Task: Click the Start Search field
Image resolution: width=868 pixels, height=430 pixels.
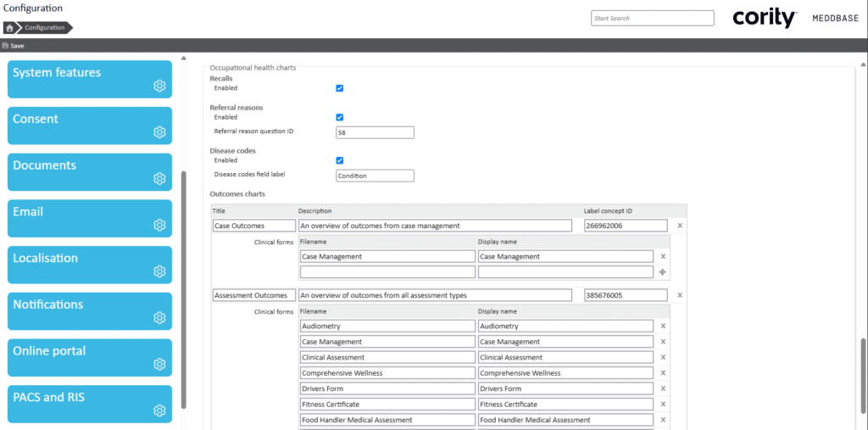Action: point(653,19)
